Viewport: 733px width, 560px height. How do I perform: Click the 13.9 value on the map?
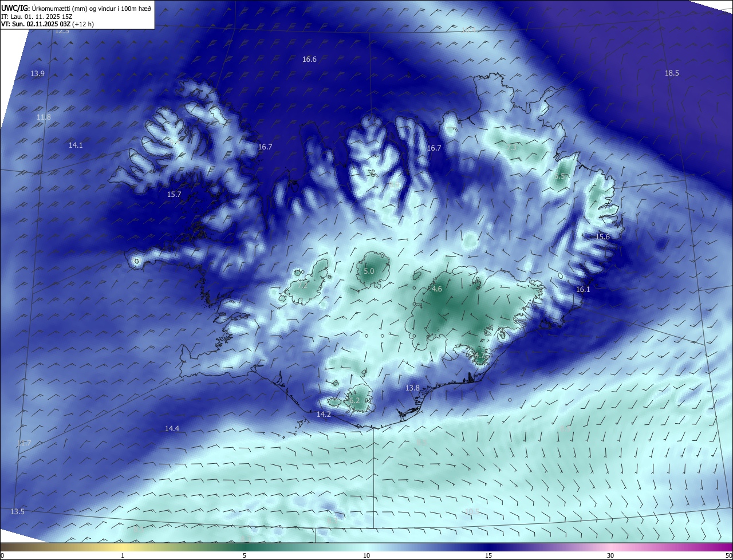coord(37,74)
